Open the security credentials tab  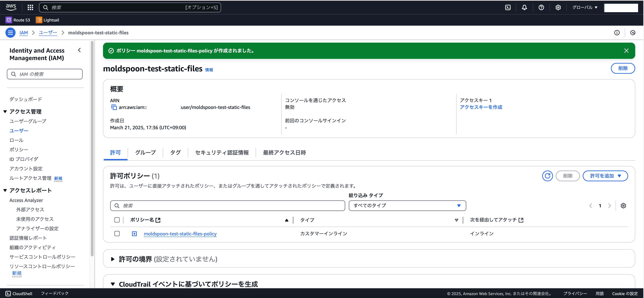222,153
